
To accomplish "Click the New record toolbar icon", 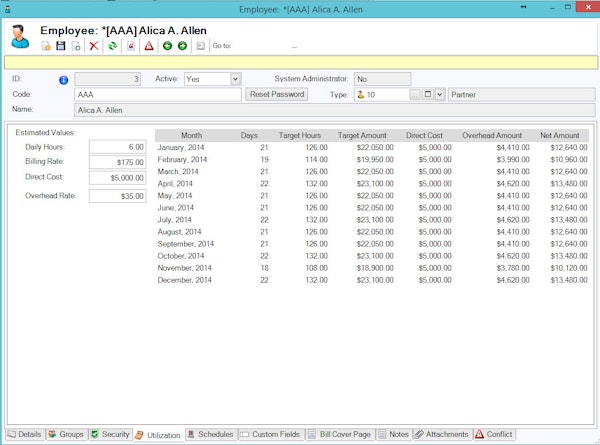I will coord(46,46).
